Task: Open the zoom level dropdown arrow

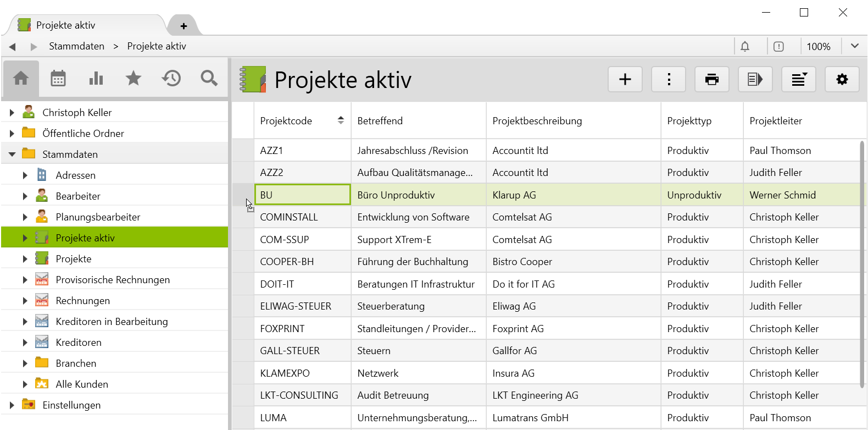Action: (x=854, y=46)
